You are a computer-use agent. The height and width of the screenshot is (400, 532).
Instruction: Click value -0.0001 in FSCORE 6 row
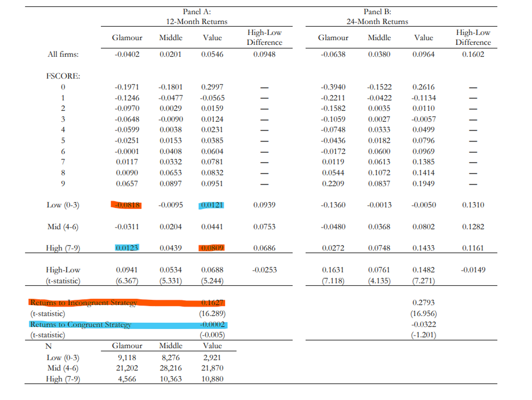(x=127, y=151)
